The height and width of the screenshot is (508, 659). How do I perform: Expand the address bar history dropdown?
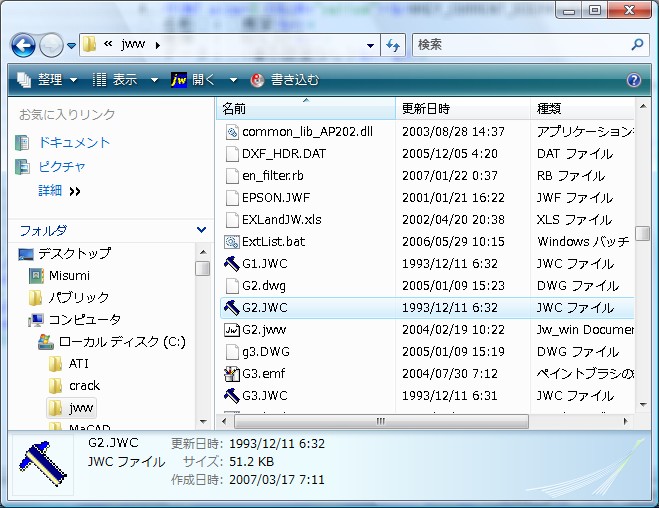[370, 45]
